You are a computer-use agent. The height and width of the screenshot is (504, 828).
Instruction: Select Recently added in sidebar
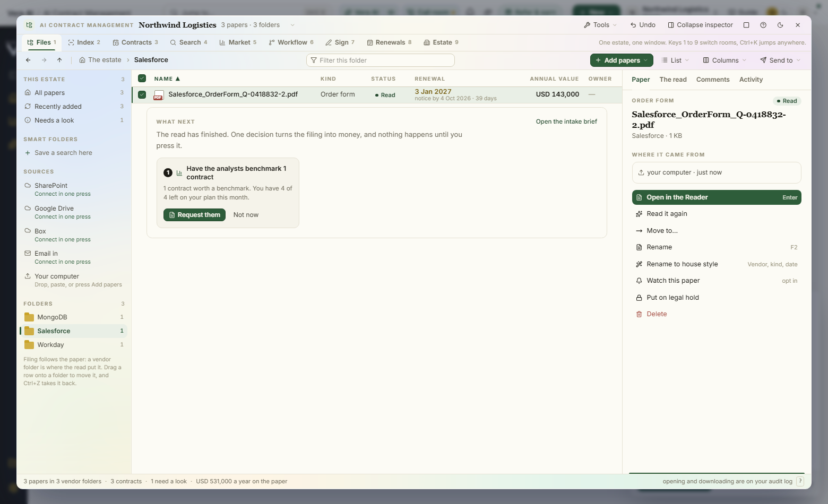coord(74,107)
